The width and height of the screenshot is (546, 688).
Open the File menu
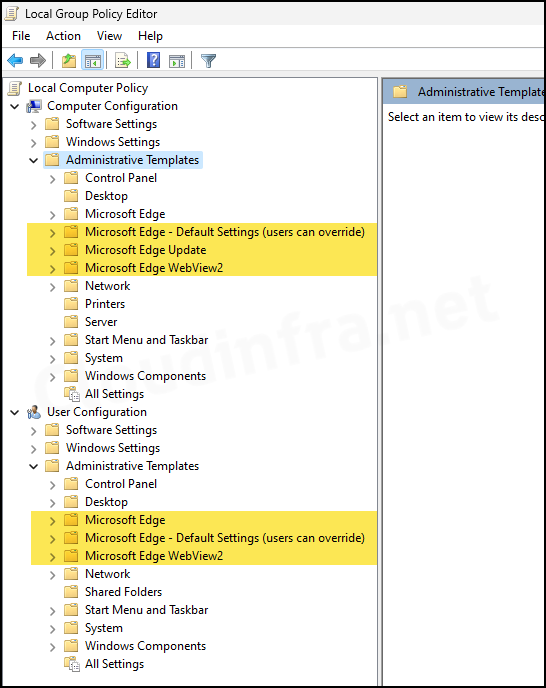[22, 36]
